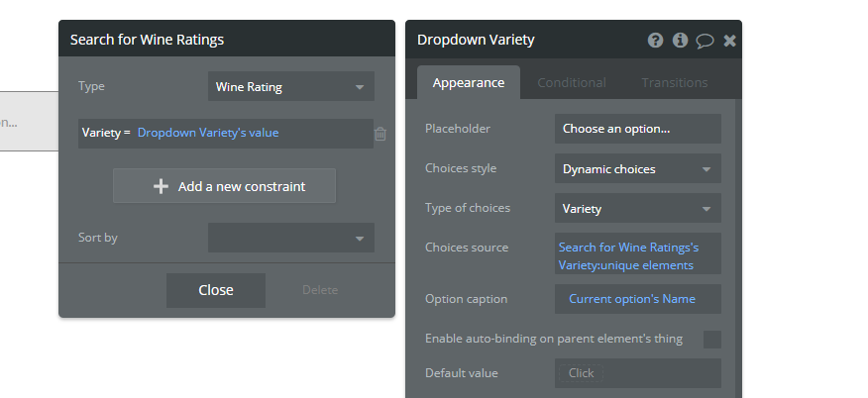
Task: Switch to the Conditional tab
Action: 572,83
